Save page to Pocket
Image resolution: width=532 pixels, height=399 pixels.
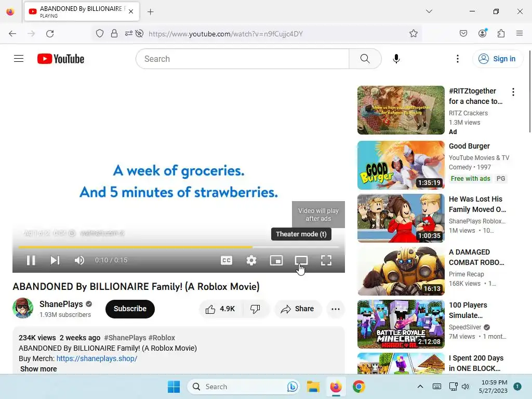463,34
